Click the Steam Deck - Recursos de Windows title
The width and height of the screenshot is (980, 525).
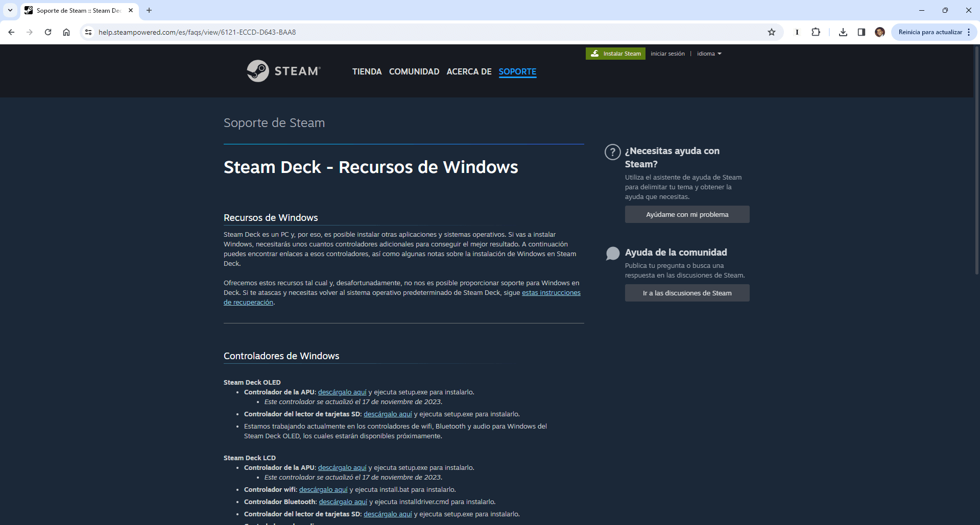371,167
